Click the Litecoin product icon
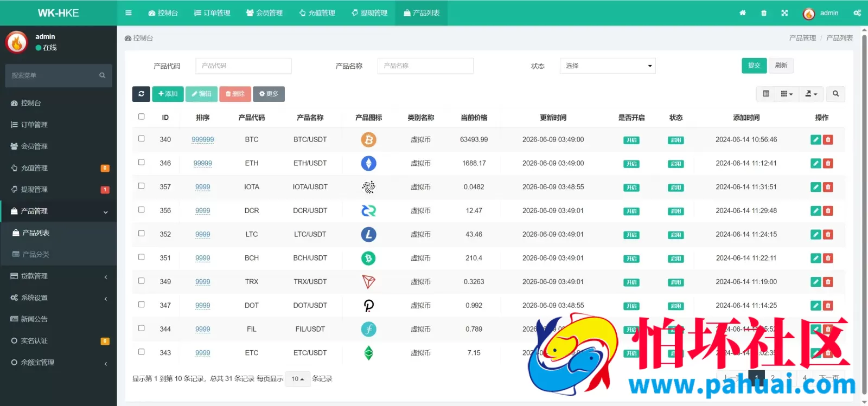Viewport: 868px width, 406px height. [369, 235]
